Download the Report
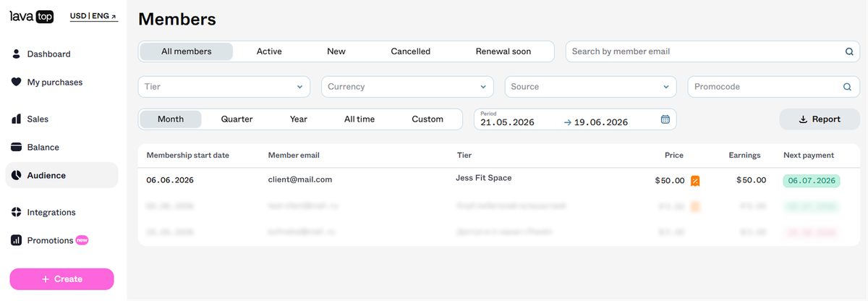This screenshot has width=868, height=301. click(x=820, y=119)
